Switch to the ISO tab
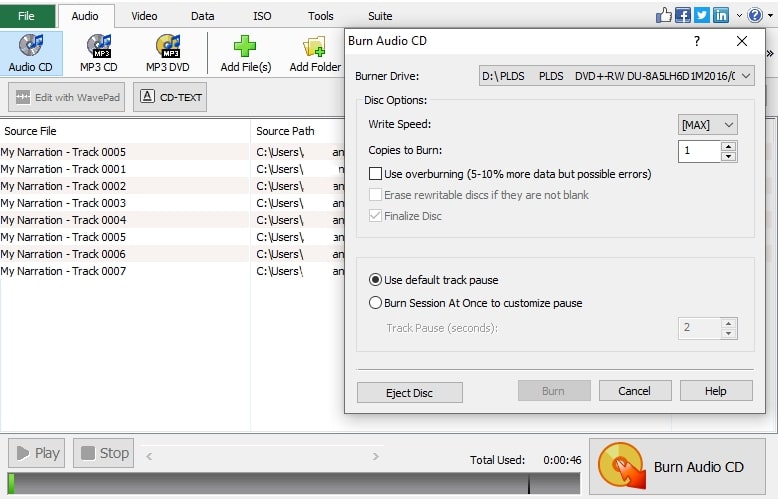The image size is (778, 502). 262,16
